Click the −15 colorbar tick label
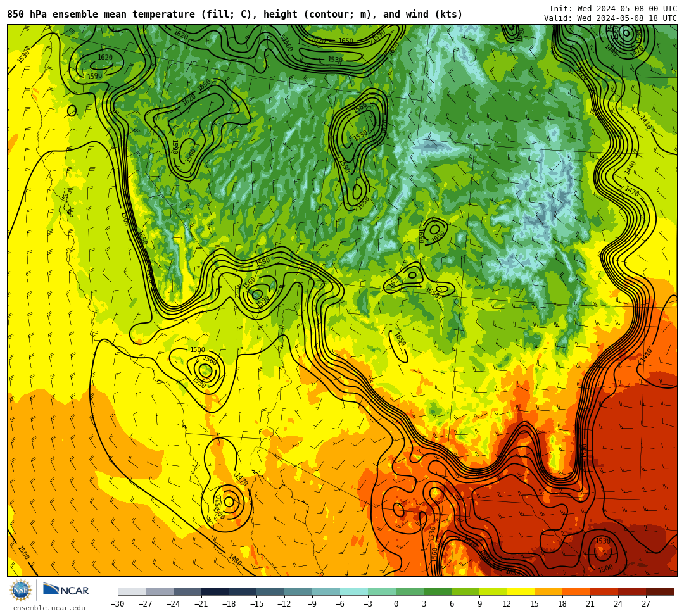Viewport: 684px width, 616px height. tap(257, 604)
